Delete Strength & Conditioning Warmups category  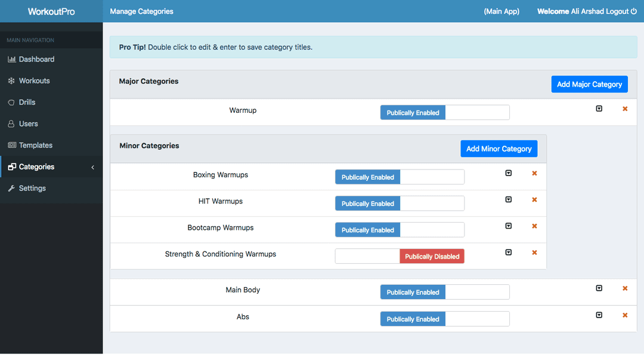pyautogui.click(x=534, y=253)
